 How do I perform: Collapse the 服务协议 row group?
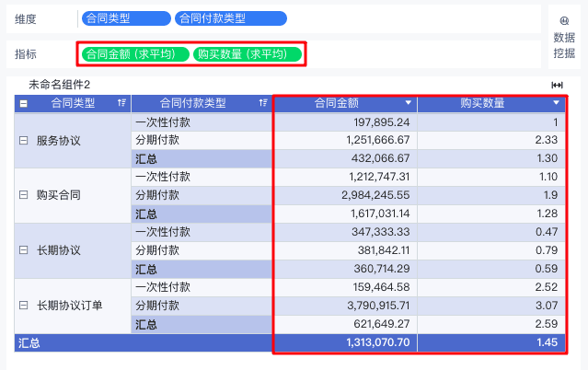(x=23, y=141)
